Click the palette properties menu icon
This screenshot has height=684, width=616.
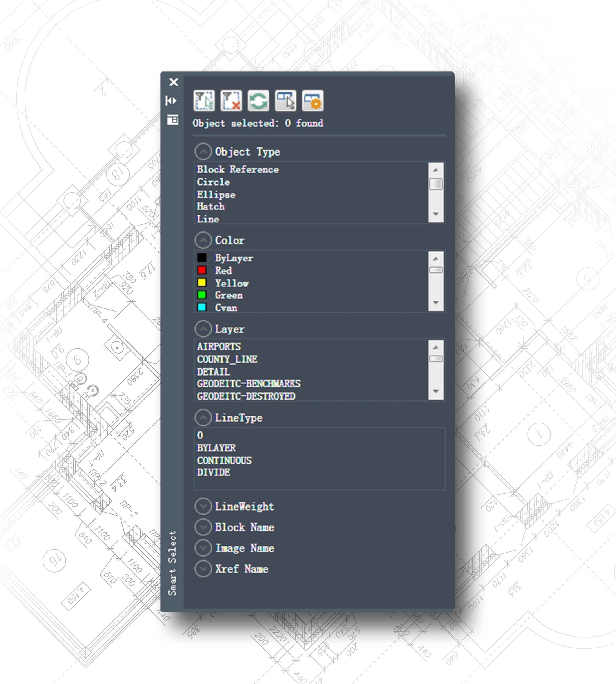point(173,119)
